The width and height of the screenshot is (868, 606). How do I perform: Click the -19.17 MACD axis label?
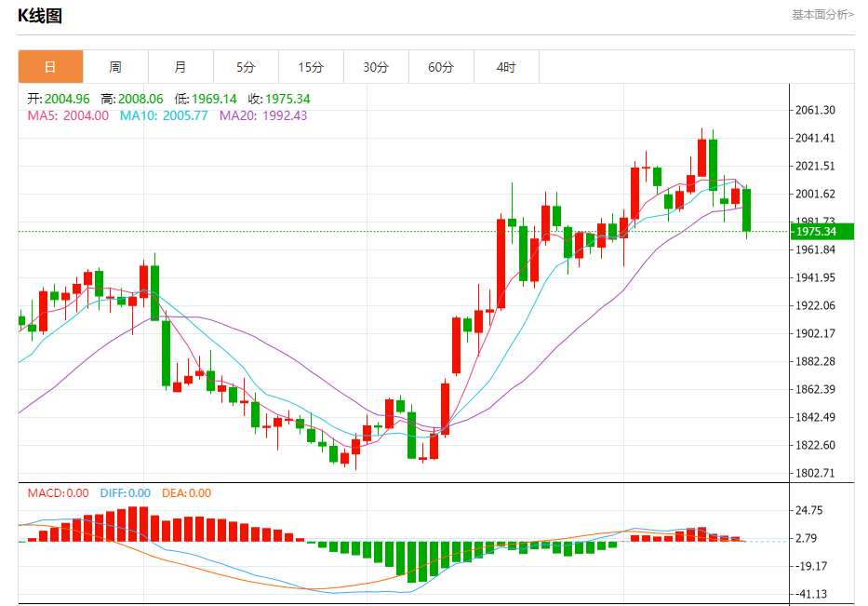[x=811, y=566]
